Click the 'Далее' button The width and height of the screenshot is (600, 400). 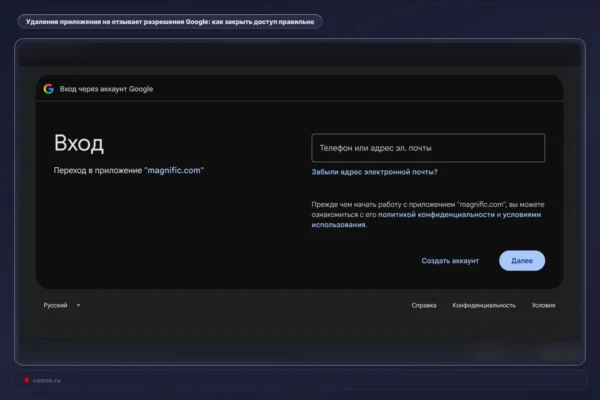click(x=522, y=261)
